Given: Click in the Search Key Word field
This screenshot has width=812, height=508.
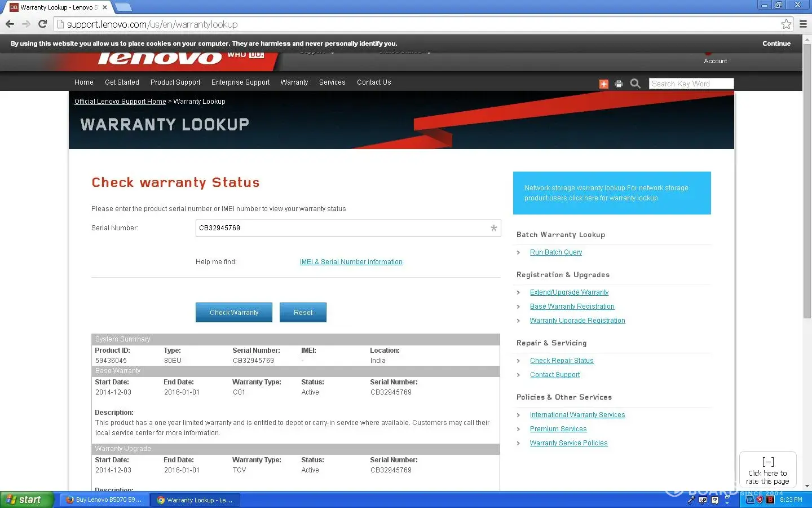Looking at the screenshot, I should click(x=691, y=84).
